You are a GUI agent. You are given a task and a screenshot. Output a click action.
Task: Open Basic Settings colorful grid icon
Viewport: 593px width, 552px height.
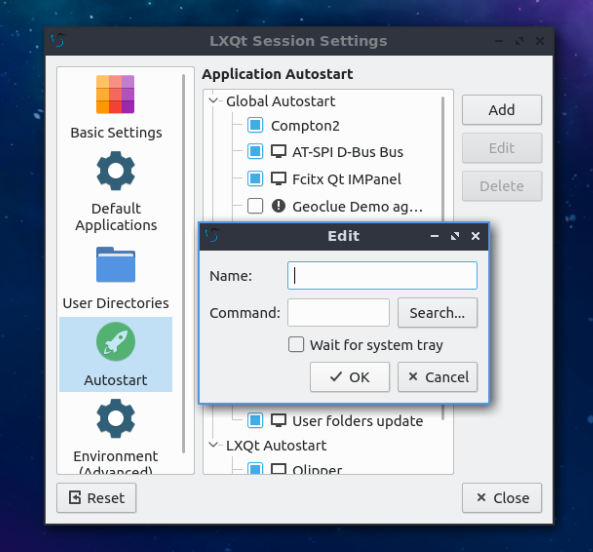115,94
